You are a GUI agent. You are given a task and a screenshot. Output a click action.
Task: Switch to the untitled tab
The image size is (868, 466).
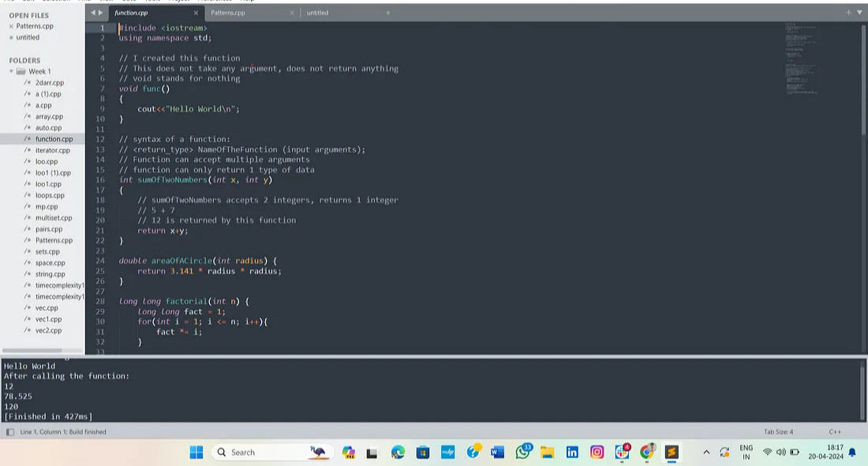point(317,13)
